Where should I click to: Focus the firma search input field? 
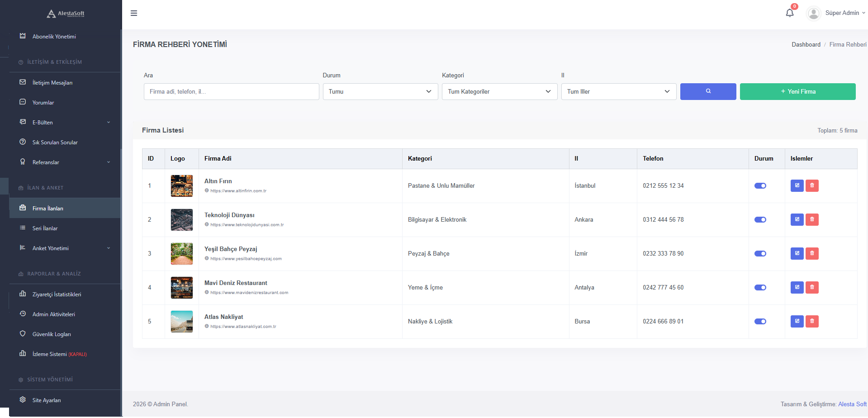click(x=231, y=91)
